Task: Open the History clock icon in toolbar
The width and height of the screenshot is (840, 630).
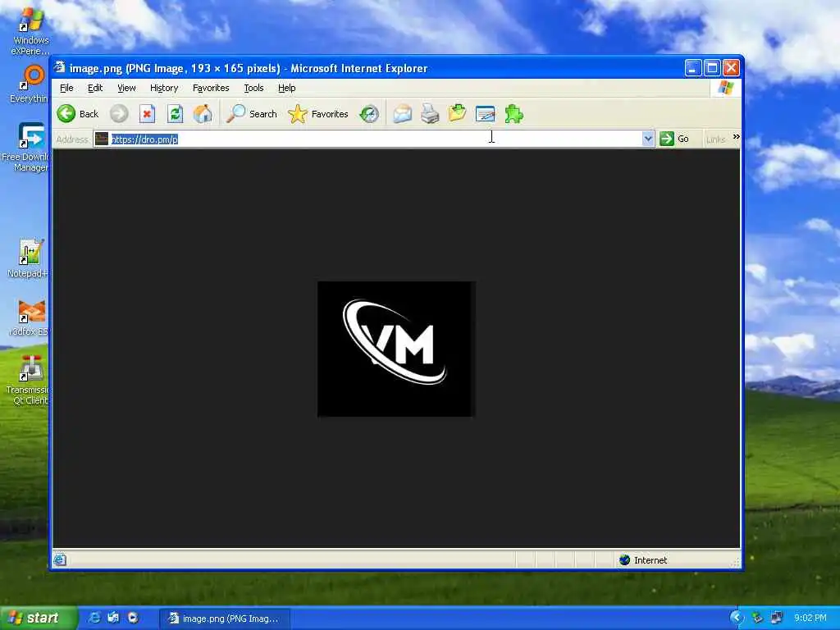Action: click(x=369, y=113)
